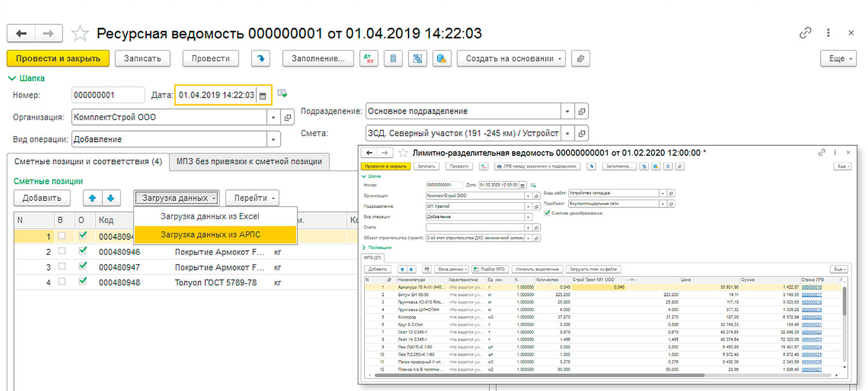Expand the Вид операции dropdown
Viewport: 868px width, 391px height.
click(x=273, y=139)
